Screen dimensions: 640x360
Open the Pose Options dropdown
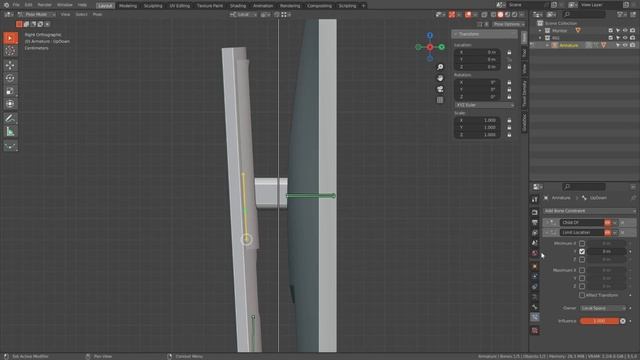(508, 24)
